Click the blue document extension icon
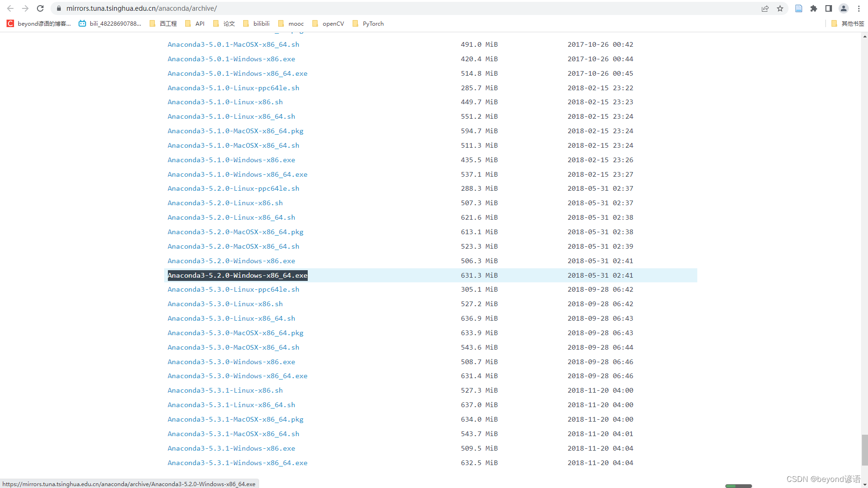The height and width of the screenshot is (488, 868). point(799,8)
